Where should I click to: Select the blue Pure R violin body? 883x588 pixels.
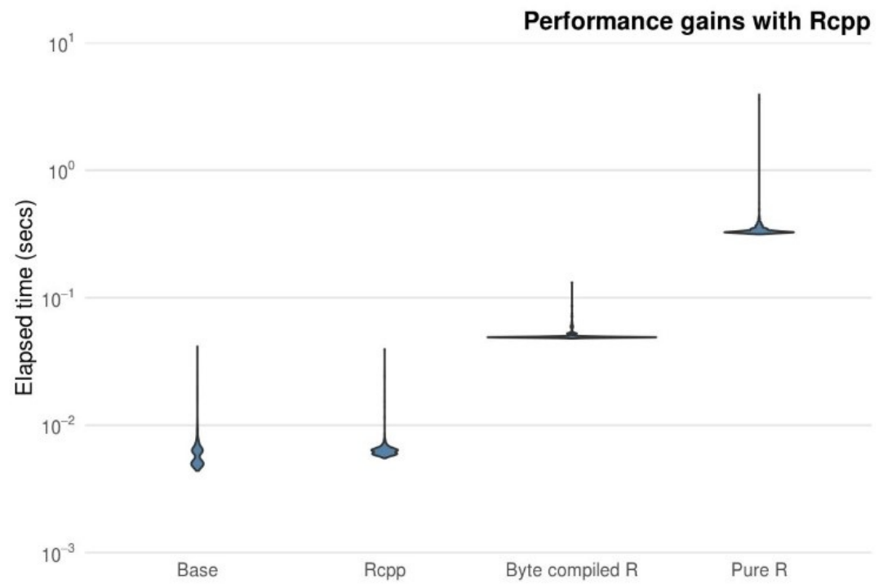click(759, 232)
